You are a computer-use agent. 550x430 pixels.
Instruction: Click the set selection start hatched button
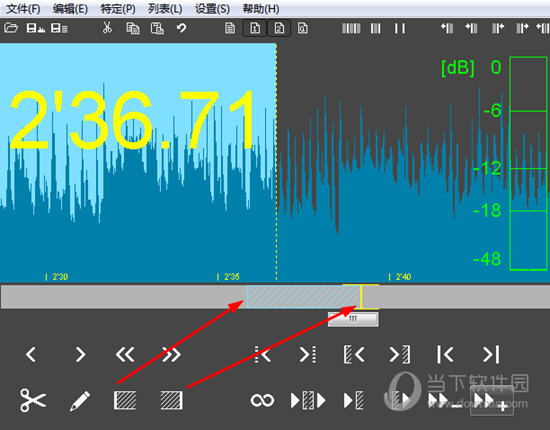tap(125, 400)
